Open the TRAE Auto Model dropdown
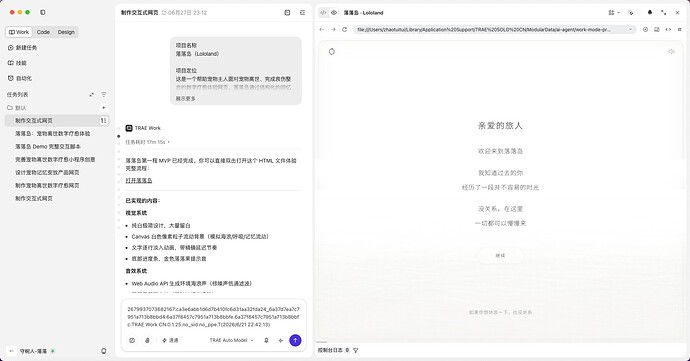 click(x=231, y=340)
